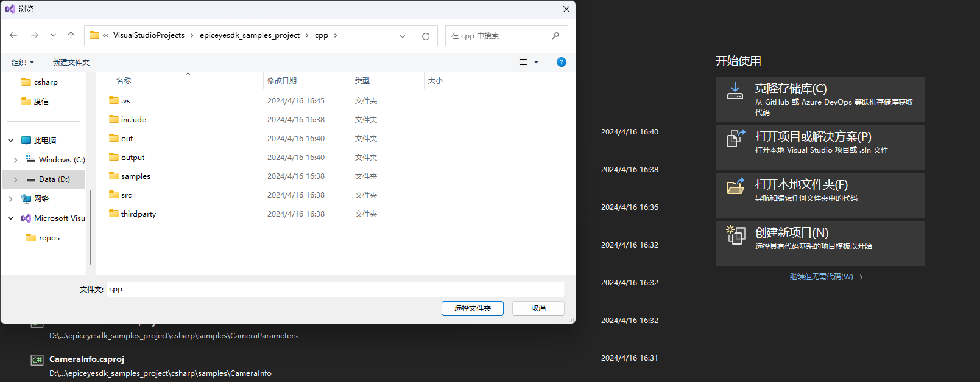Open the recent locations dropdown arrow
The height and width of the screenshot is (382, 980).
click(x=53, y=35)
